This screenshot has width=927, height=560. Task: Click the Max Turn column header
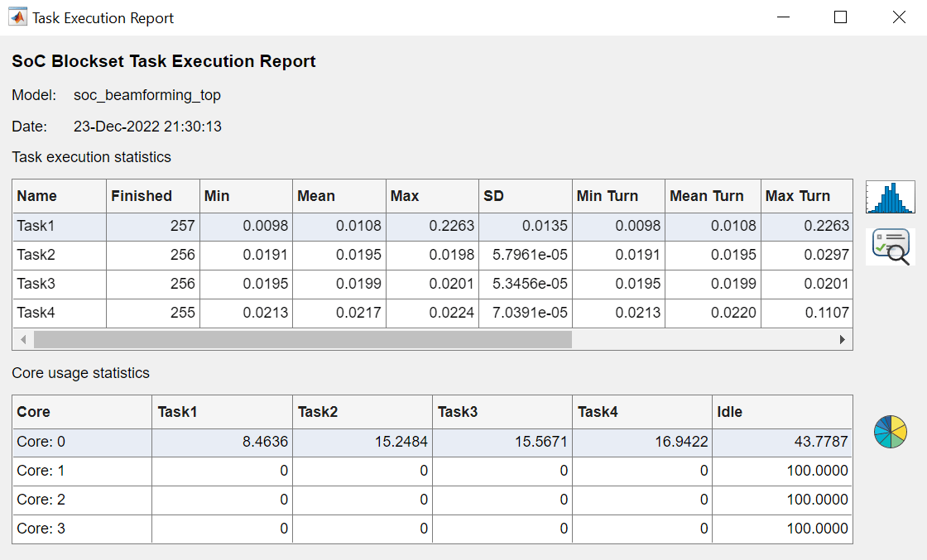804,196
